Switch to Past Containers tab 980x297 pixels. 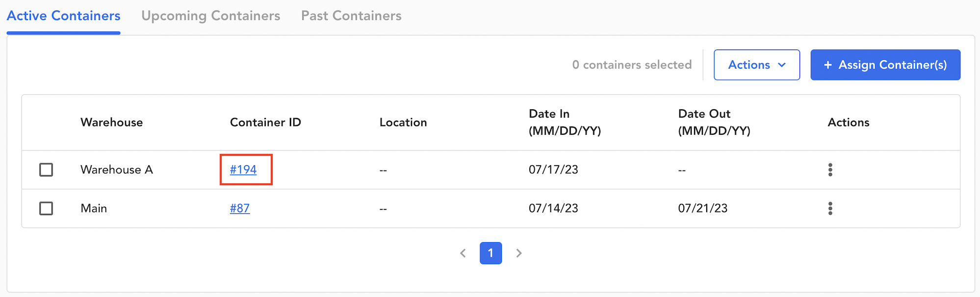tap(351, 16)
